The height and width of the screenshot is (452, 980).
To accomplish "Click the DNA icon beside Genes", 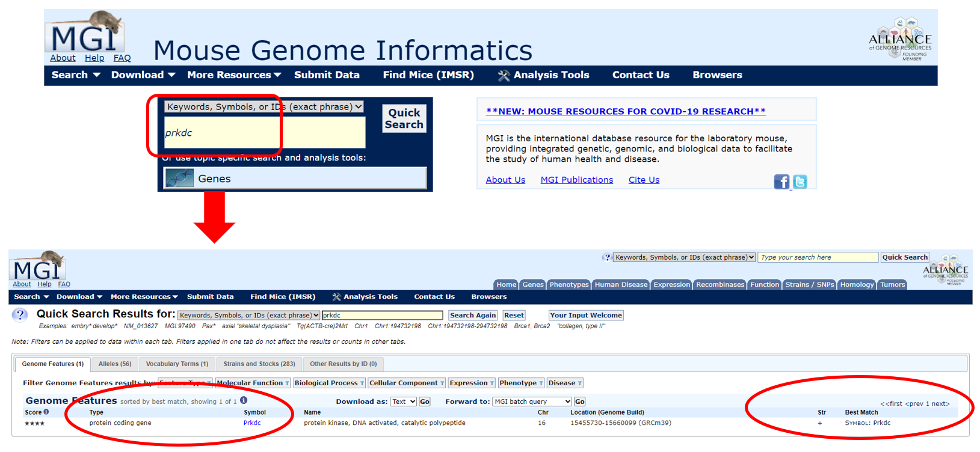I will 179,179.
